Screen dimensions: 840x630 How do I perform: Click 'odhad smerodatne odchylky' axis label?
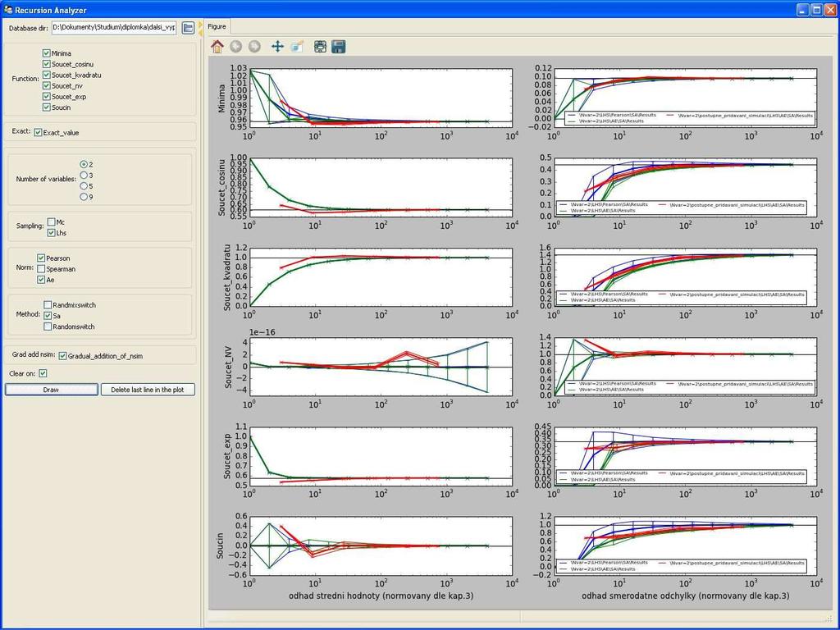click(x=685, y=596)
